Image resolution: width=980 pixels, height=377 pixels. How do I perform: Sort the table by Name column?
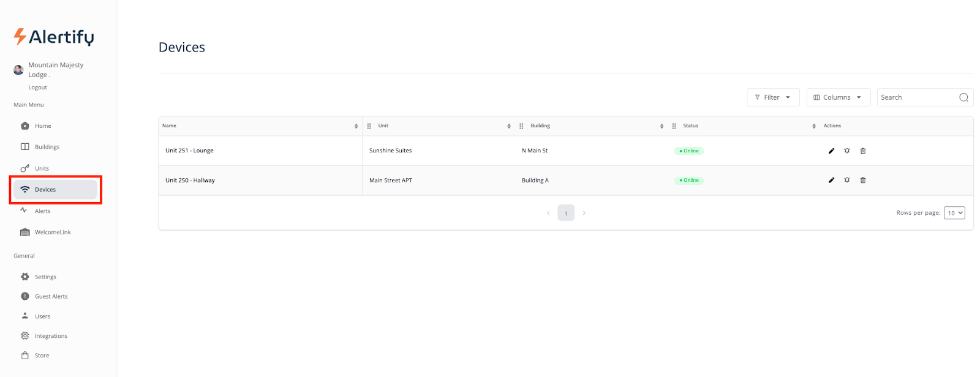(x=356, y=126)
